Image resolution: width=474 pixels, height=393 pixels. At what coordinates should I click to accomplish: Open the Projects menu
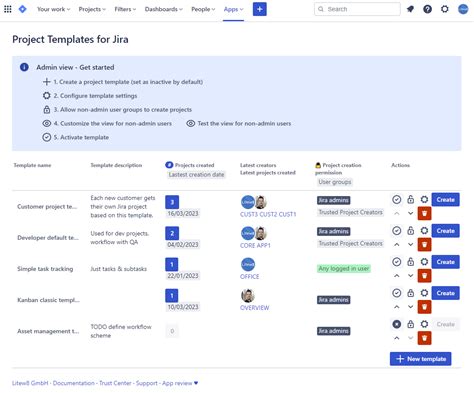coord(92,9)
